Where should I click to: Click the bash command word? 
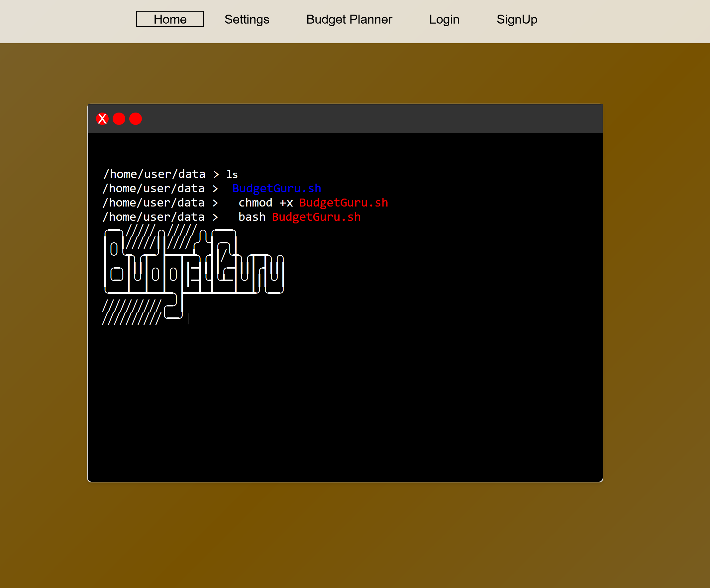[252, 217]
